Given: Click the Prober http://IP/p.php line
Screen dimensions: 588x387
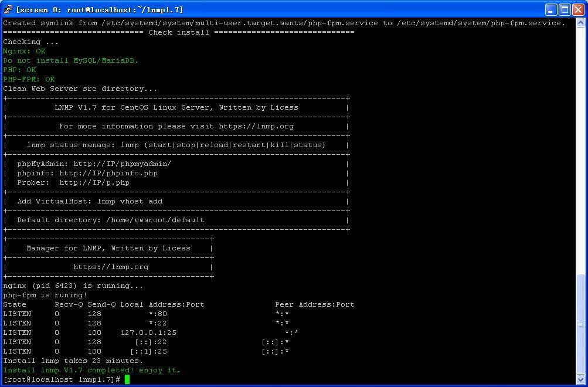Looking at the screenshot, I should 73,182.
